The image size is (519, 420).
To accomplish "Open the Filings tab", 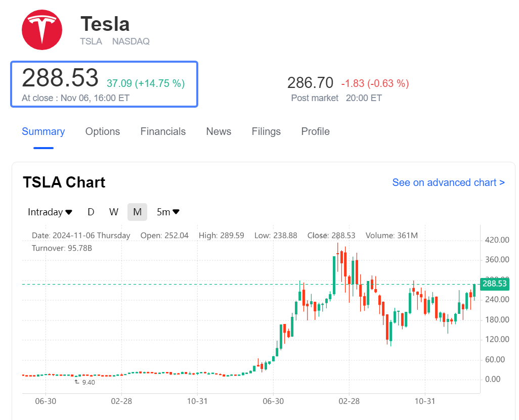I will [x=266, y=131].
